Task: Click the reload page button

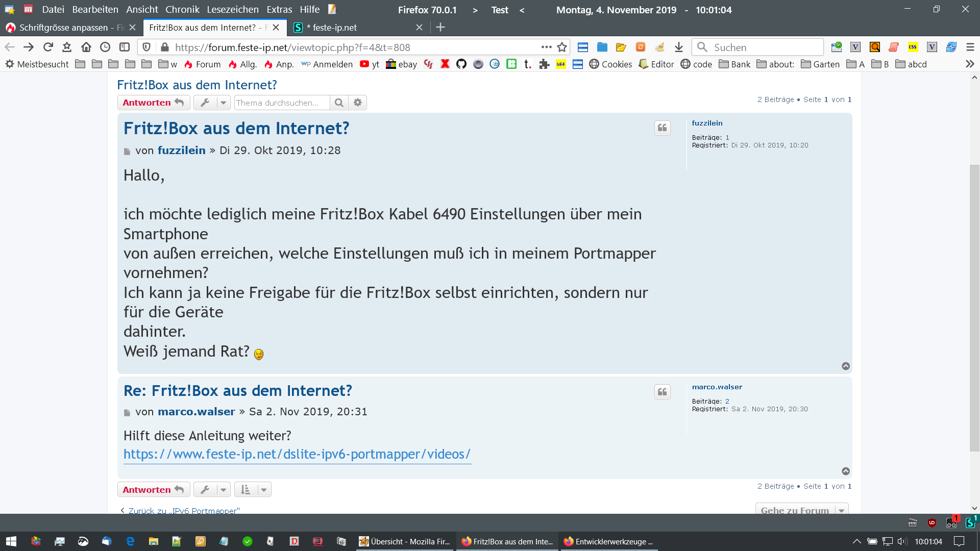Action: (x=48, y=47)
